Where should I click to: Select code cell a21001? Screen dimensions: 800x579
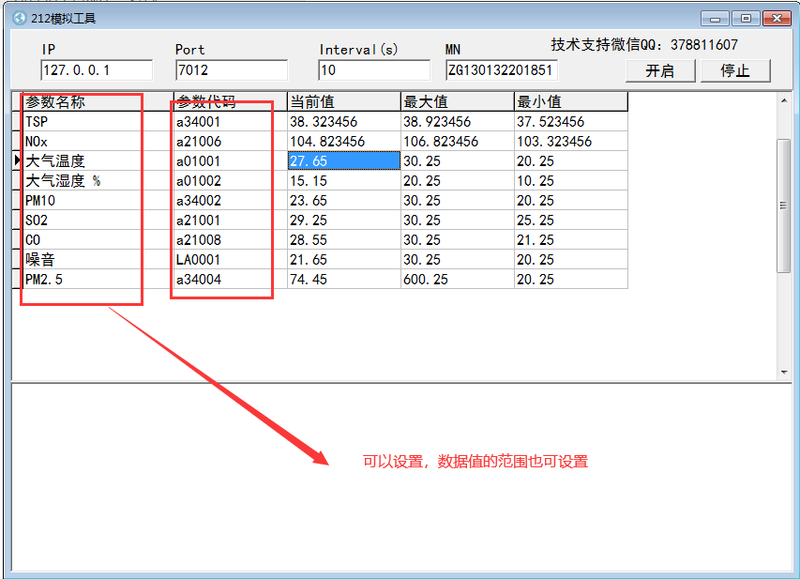coord(230,220)
